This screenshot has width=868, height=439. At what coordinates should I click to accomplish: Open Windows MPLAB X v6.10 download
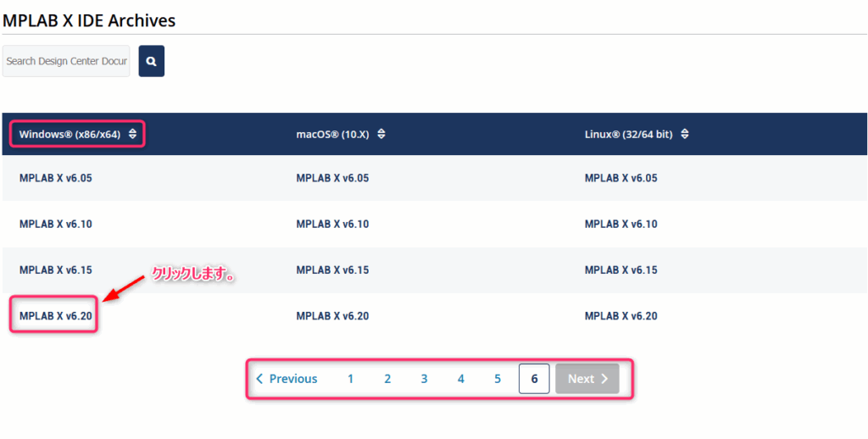pos(55,225)
